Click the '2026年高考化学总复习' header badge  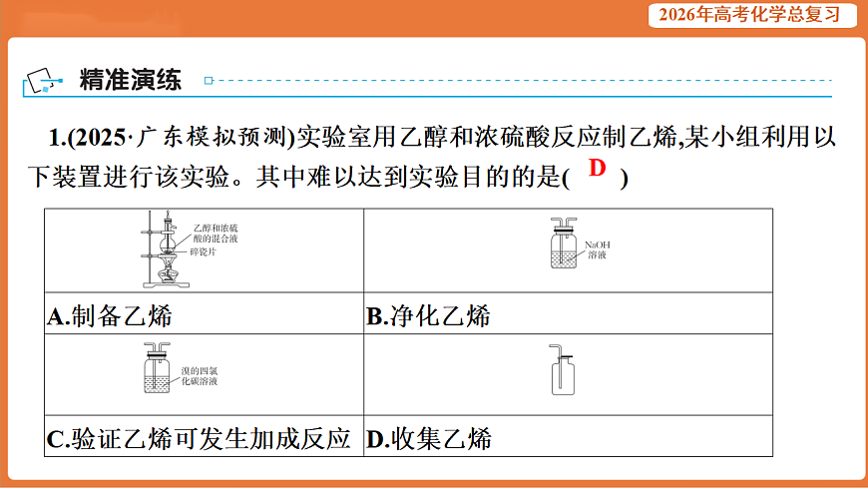(x=752, y=15)
